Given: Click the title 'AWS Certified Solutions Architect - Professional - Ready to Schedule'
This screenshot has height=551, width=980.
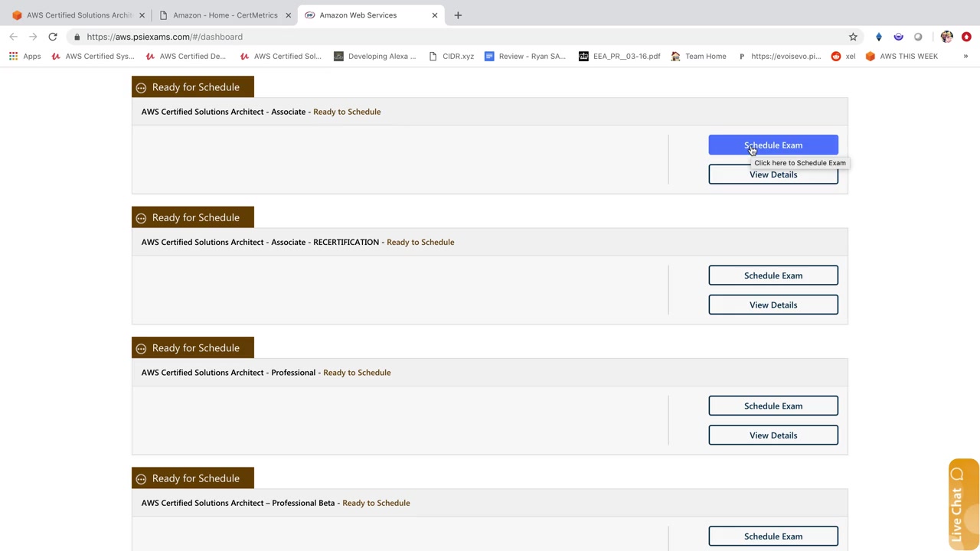Looking at the screenshot, I should 266,373.
